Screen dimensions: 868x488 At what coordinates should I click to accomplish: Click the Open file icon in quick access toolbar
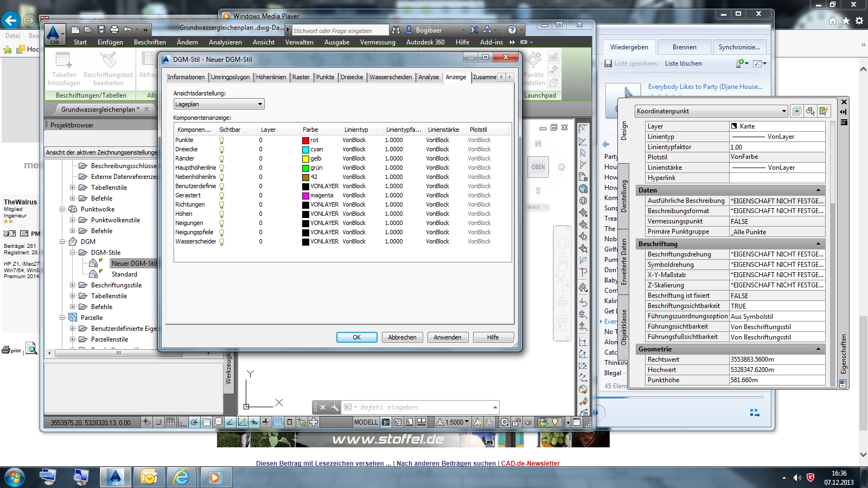[x=88, y=30]
